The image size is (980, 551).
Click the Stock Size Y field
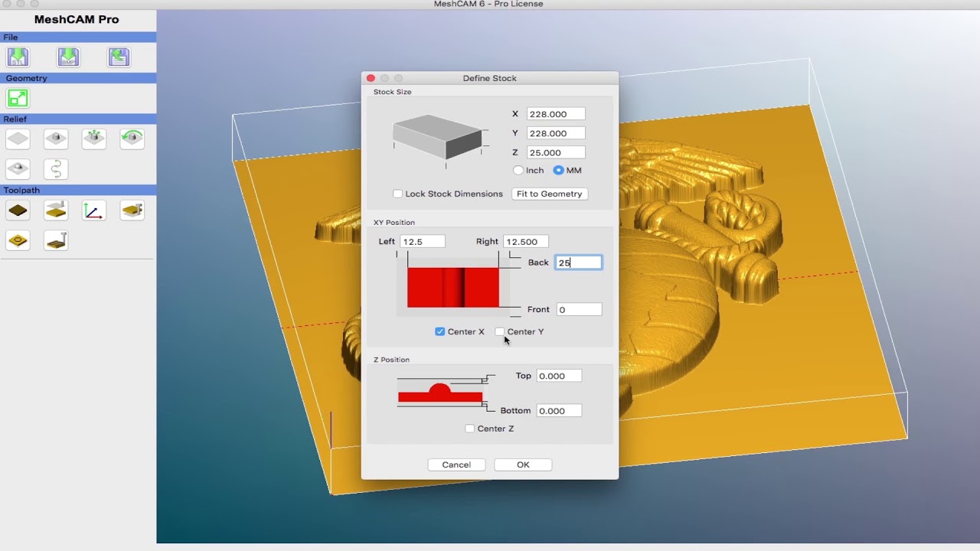556,133
